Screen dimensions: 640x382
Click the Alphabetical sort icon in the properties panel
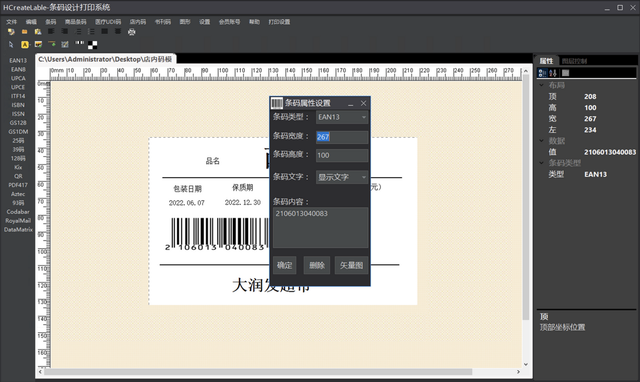pos(553,73)
